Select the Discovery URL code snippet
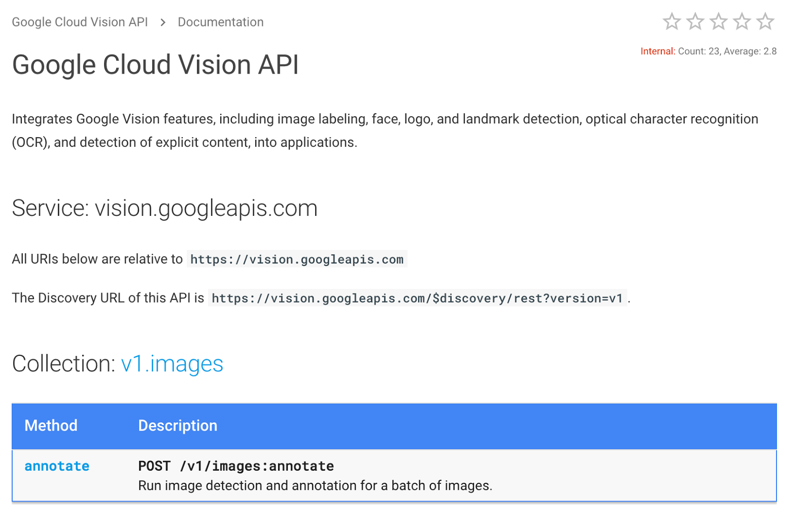812x529 pixels. (417, 298)
